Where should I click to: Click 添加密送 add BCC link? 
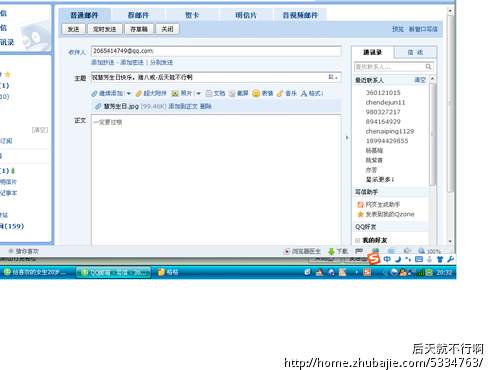pyautogui.click(x=132, y=62)
